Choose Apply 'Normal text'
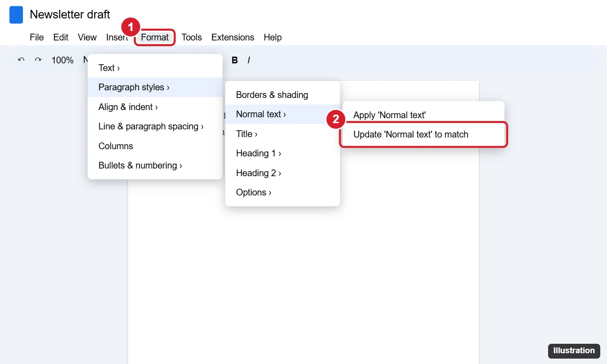Viewport: 607px width, 364px height. [x=424, y=115]
